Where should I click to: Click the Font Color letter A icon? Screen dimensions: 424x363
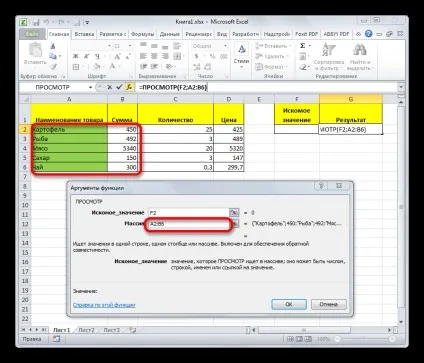click(x=113, y=67)
